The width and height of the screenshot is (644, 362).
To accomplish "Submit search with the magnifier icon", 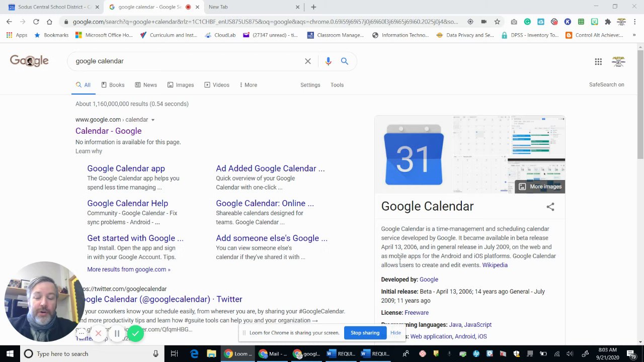I will (x=345, y=61).
